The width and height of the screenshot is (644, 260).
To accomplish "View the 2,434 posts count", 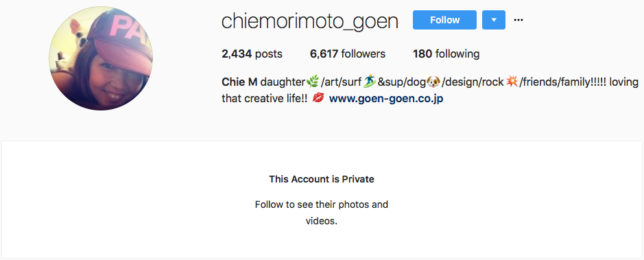I will tap(252, 54).
